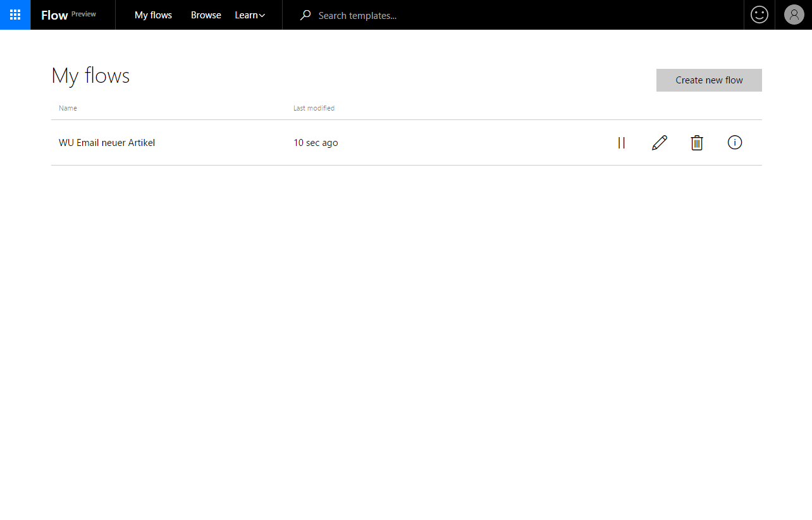Open the WU Email neuer Artikel flow
This screenshot has width=812, height=520.
coord(107,143)
